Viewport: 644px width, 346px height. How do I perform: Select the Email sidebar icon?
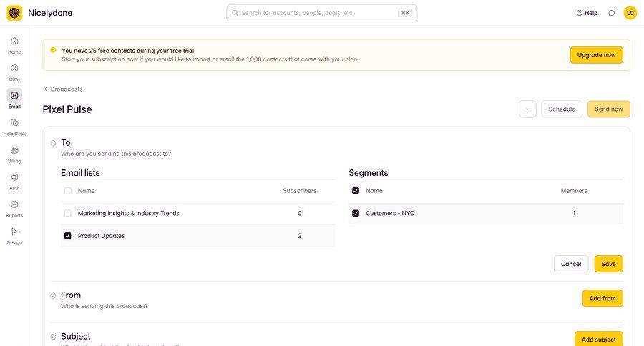pos(14,96)
